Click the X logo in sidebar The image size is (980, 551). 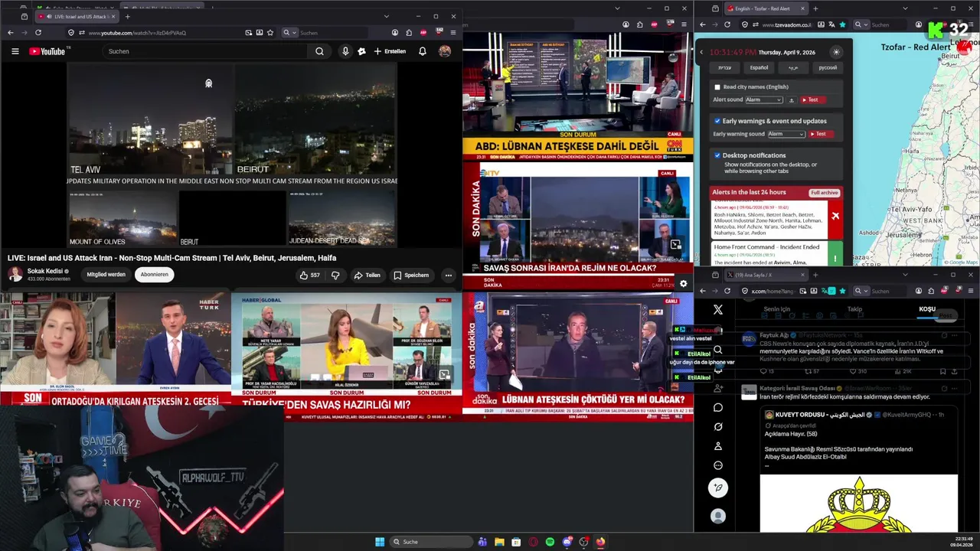click(x=717, y=310)
